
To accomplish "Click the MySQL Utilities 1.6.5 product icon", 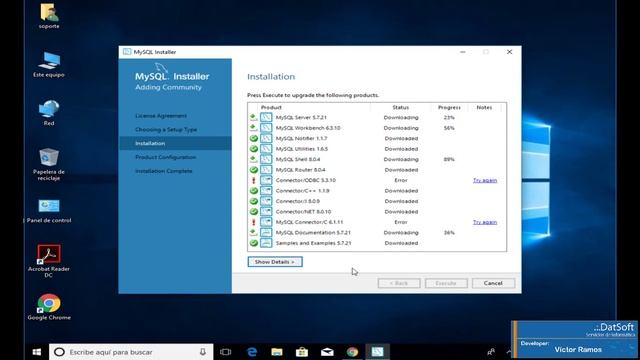I will coord(266,149).
